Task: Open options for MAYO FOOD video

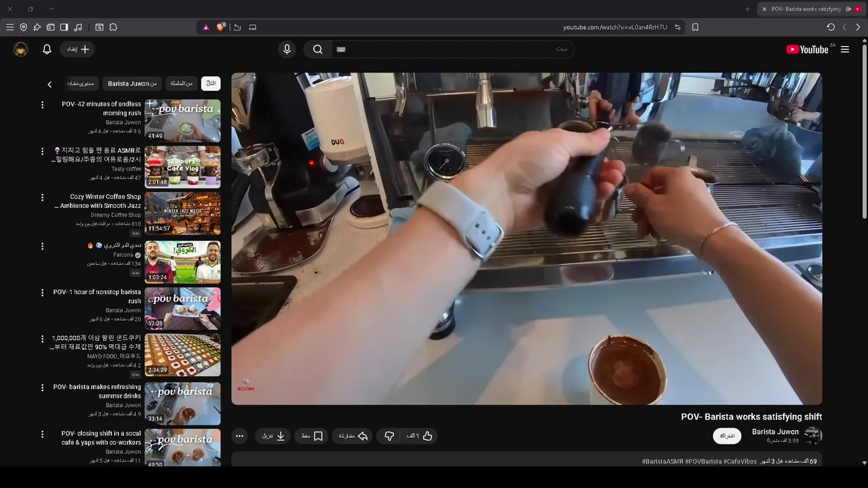Action: coord(42,338)
